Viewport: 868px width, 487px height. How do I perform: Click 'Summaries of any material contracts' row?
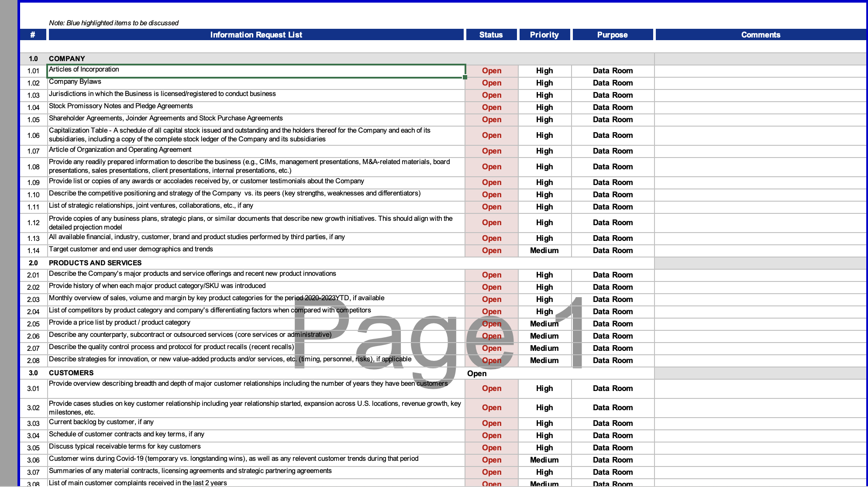click(256, 472)
